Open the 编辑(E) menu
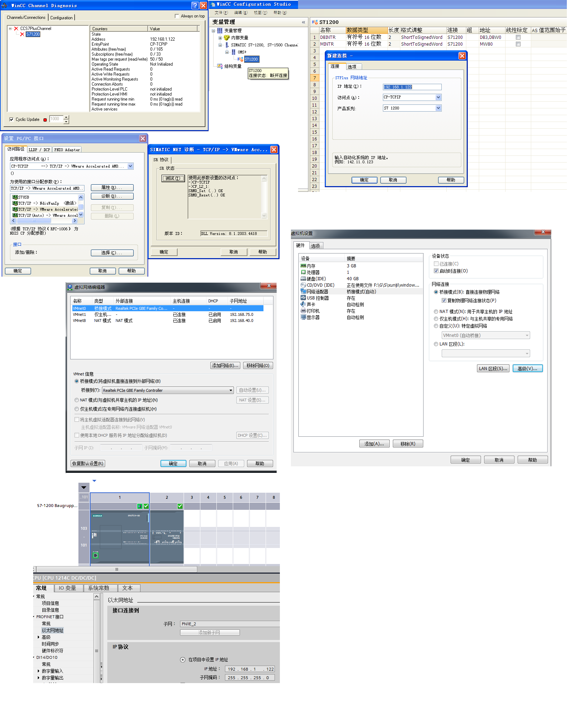 click(241, 12)
